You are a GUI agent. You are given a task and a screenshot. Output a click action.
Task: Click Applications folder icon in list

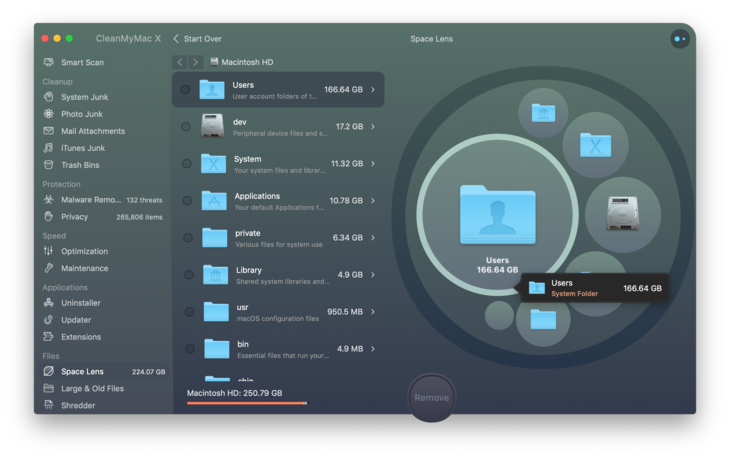pyautogui.click(x=214, y=200)
